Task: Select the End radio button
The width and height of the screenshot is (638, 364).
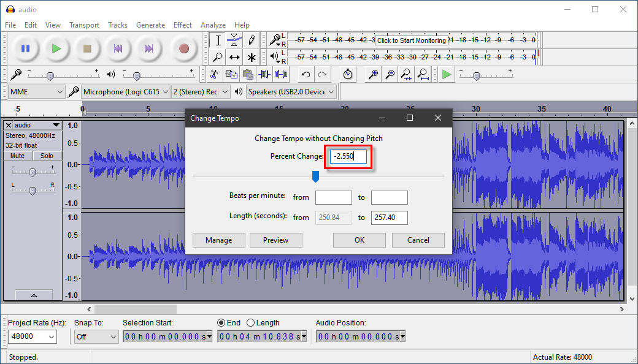Action: tap(221, 322)
